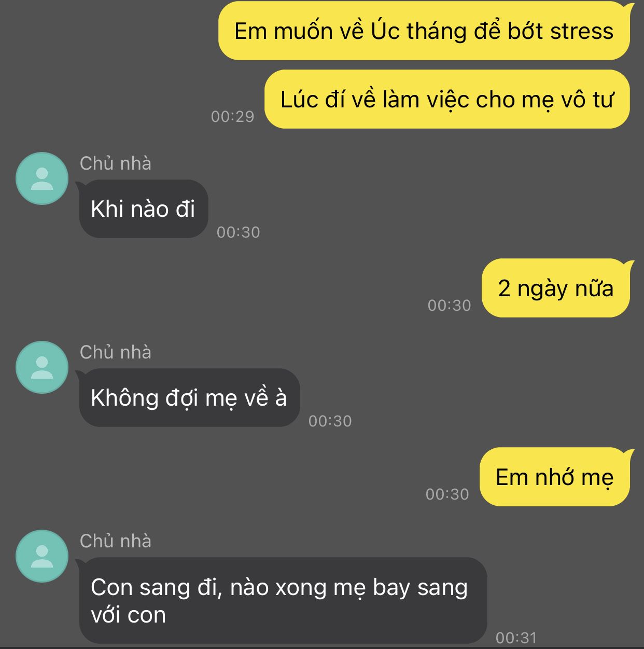This screenshot has width=644, height=649.
Task: Tap the 00:30 timestamp beside 'Em nhớ mẹ'
Action: (x=447, y=494)
